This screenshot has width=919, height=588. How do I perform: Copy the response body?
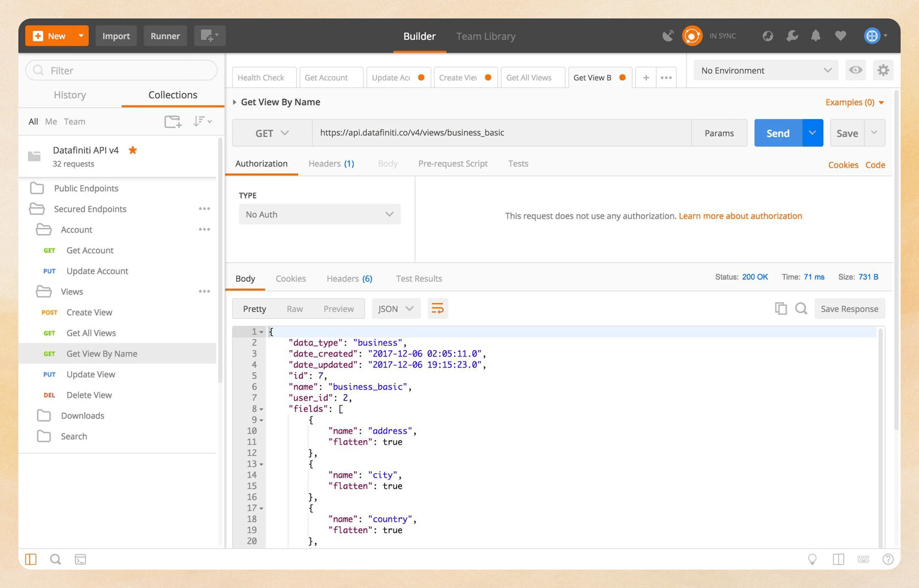[781, 309]
